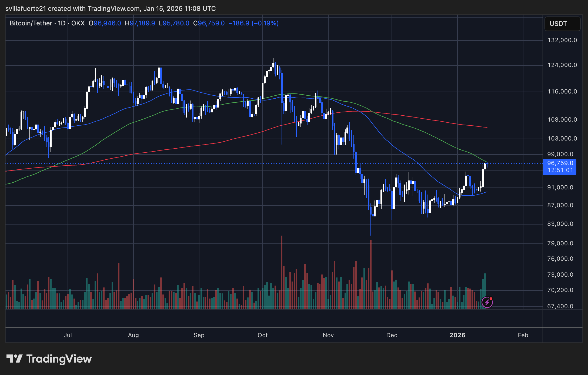Screen dimensions: 588x375
Task: Click the Oct label on the time axis
Action: click(x=262, y=335)
